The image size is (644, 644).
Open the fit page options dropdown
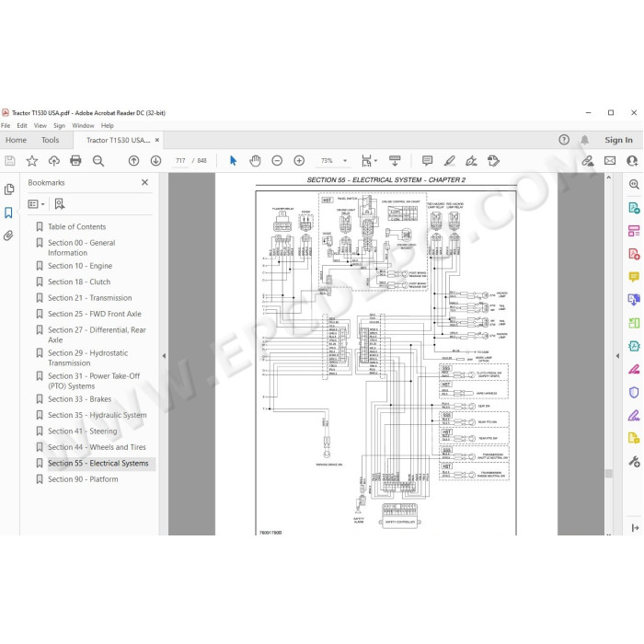(x=369, y=161)
